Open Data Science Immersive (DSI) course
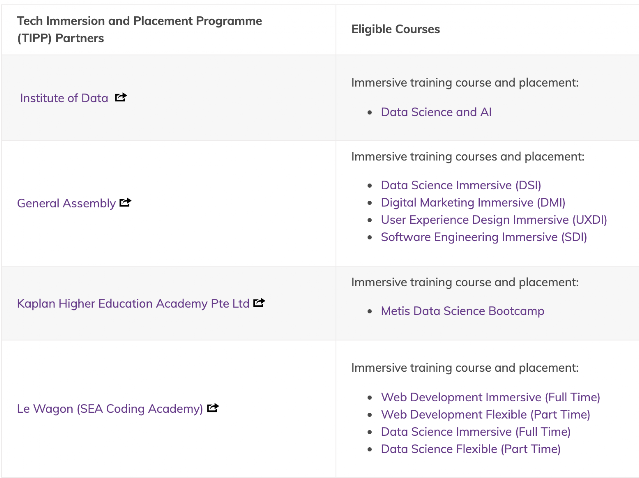The height and width of the screenshot is (478, 639). point(461,185)
